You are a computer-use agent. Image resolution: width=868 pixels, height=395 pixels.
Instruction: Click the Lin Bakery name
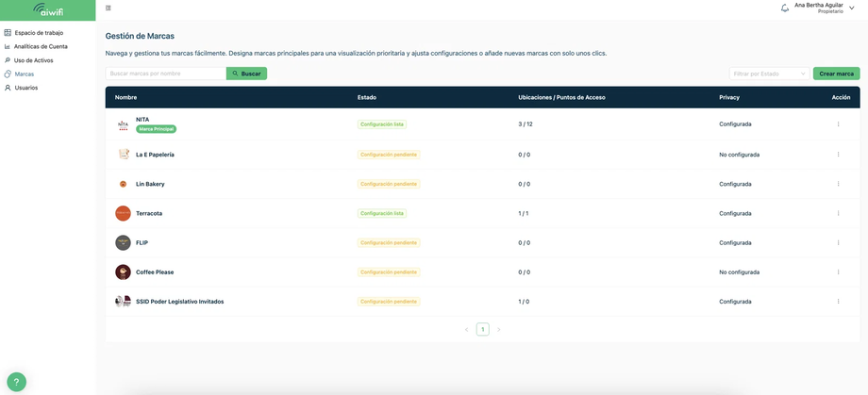[x=150, y=184]
